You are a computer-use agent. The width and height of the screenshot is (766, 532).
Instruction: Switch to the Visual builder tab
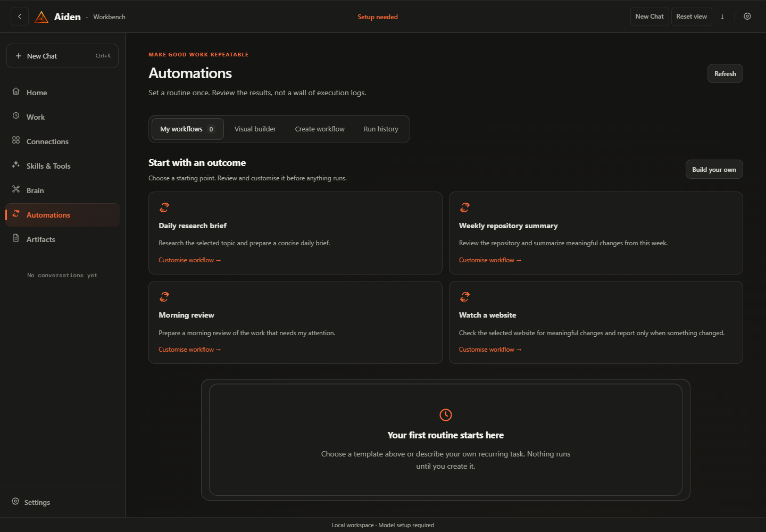255,129
